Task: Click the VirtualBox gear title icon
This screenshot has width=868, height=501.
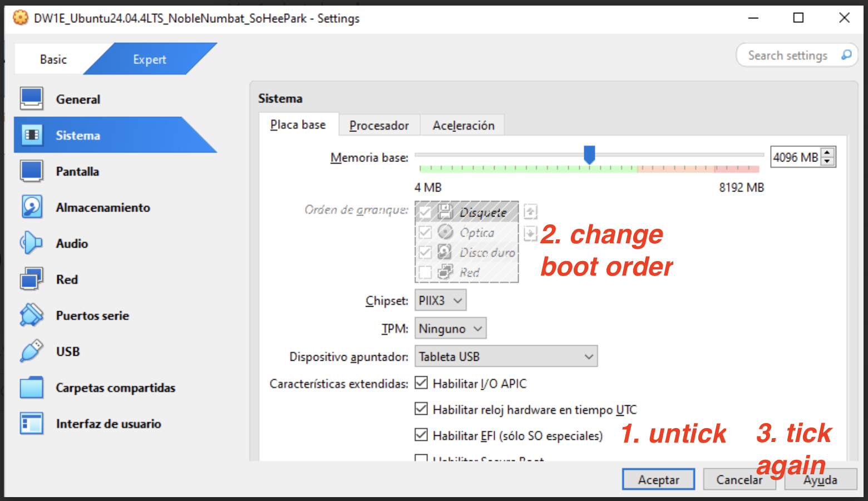Action: coord(21,18)
